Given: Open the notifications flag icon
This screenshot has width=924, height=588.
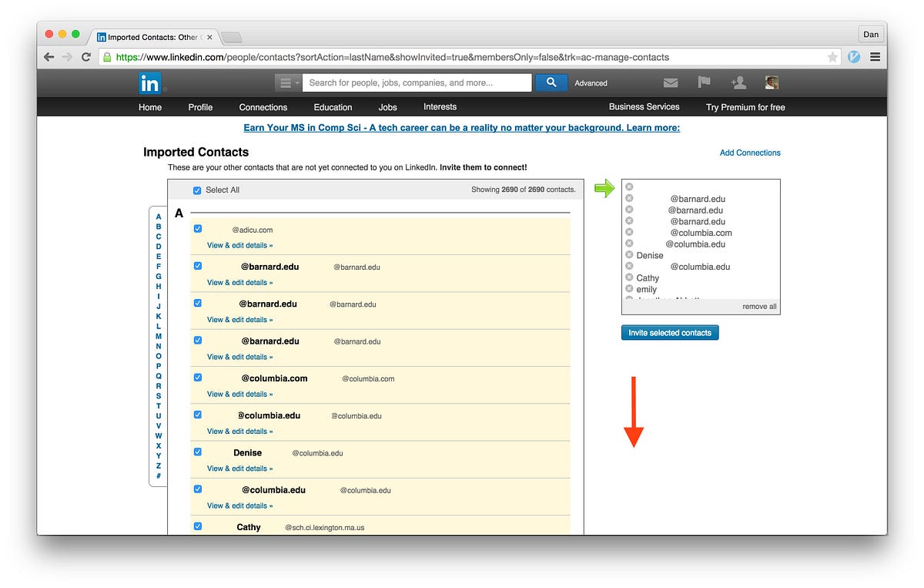Looking at the screenshot, I should click(x=704, y=82).
